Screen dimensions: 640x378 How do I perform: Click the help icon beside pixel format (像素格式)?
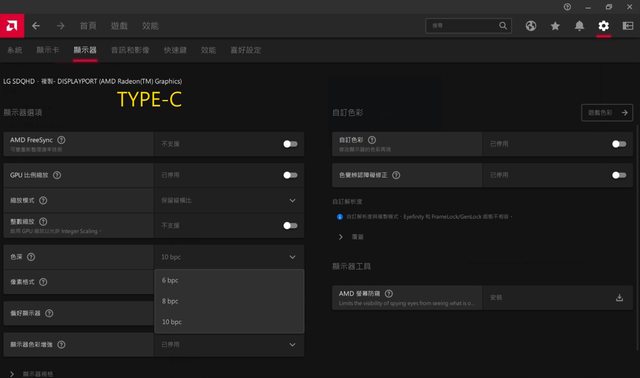point(43,282)
